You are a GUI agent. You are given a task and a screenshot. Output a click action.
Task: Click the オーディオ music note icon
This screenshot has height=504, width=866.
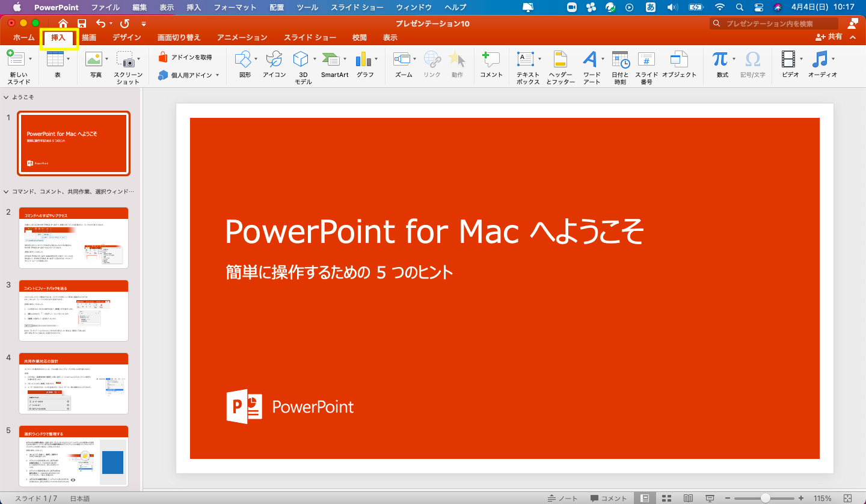[820, 59]
